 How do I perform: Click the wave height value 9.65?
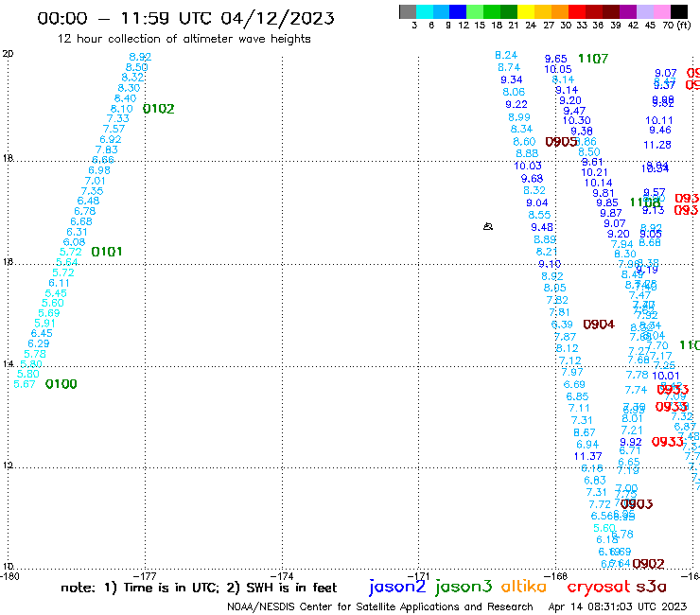(556, 59)
